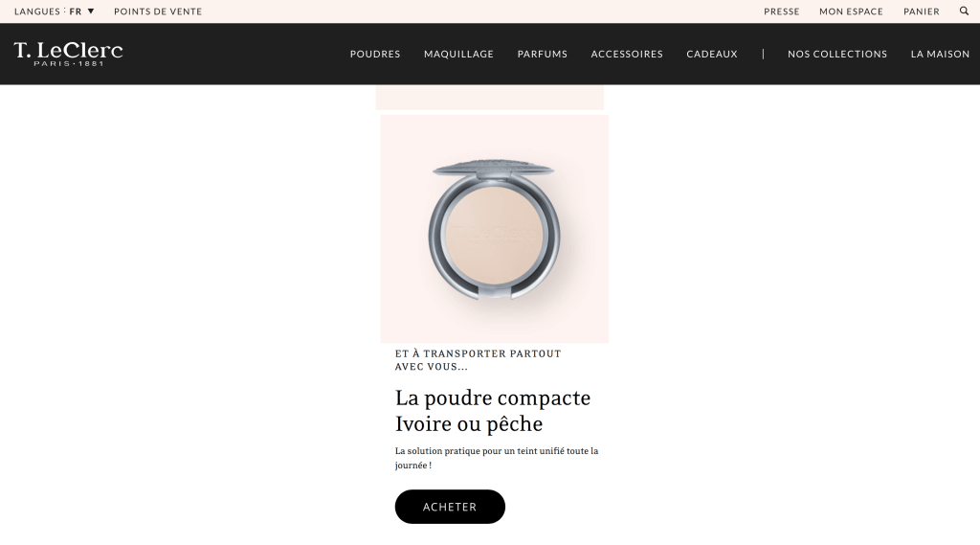Click the pale pink banner above product image

click(489, 98)
